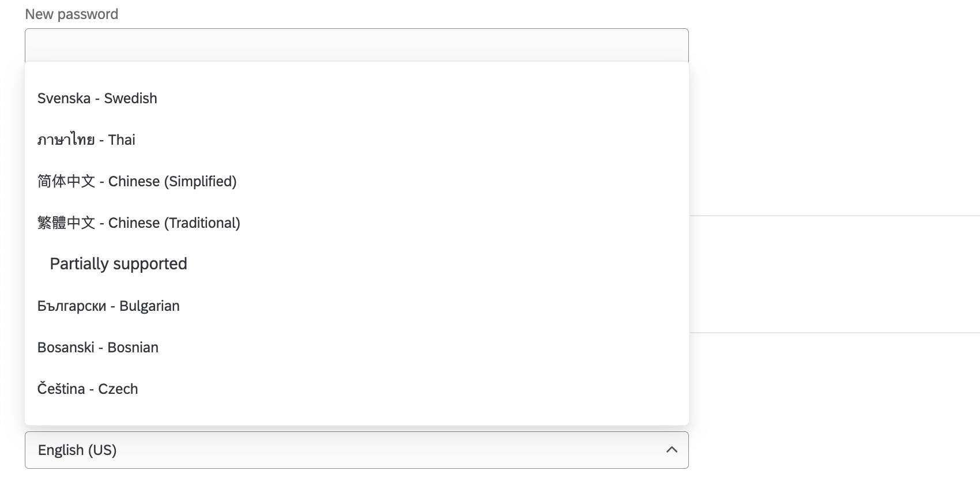The width and height of the screenshot is (980, 489).
Task: Select 繁體中文 - Chinese (Traditional)
Action: point(139,223)
